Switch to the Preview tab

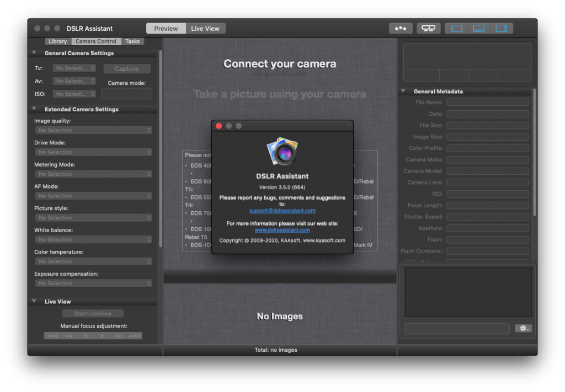click(x=166, y=29)
